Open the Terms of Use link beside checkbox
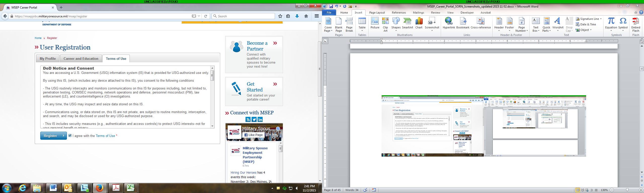The width and height of the screenshot is (644, 193). coord(105,136)
